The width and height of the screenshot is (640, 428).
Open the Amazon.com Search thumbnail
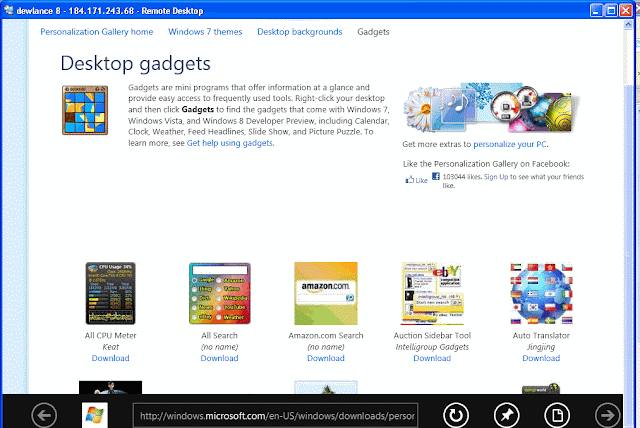(326, 293)
